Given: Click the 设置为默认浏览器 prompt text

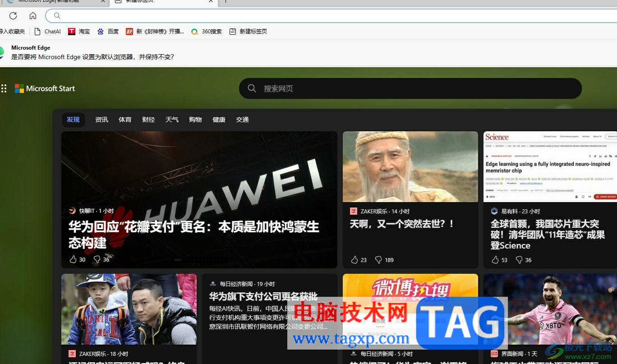Looking at the screenshot, I should point(93,57).
